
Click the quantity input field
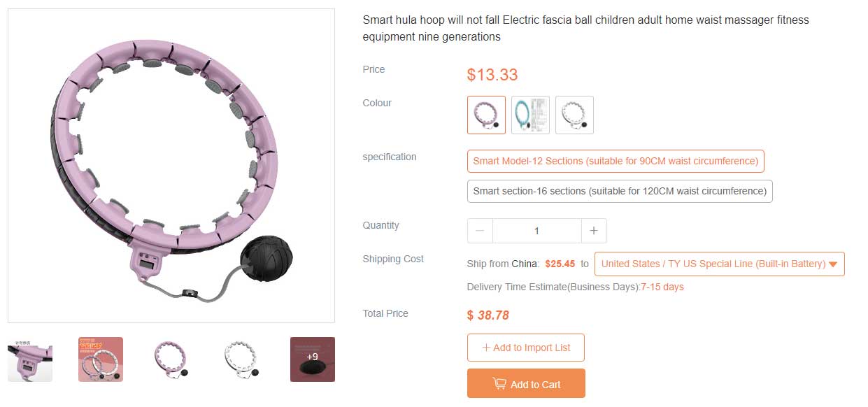coord(536,231)
